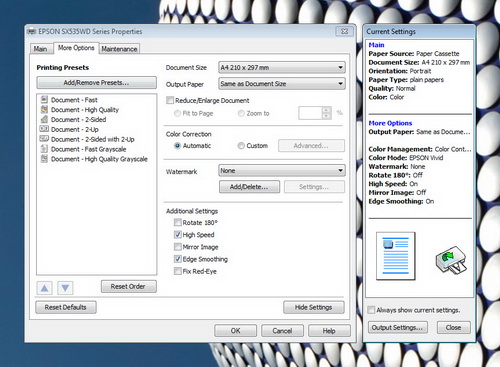500x367 pixels.
Task: Go to the Main tab
Action: [x=41, y=49]
